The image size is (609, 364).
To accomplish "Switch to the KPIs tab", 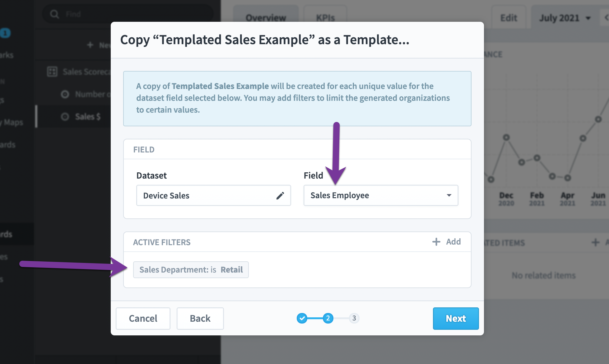I will (325, 17).
